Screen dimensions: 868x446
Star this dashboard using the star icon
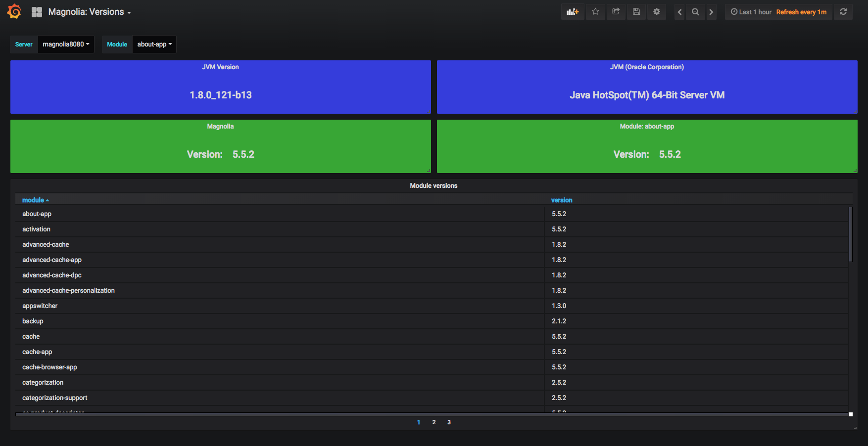click(595, 11)
